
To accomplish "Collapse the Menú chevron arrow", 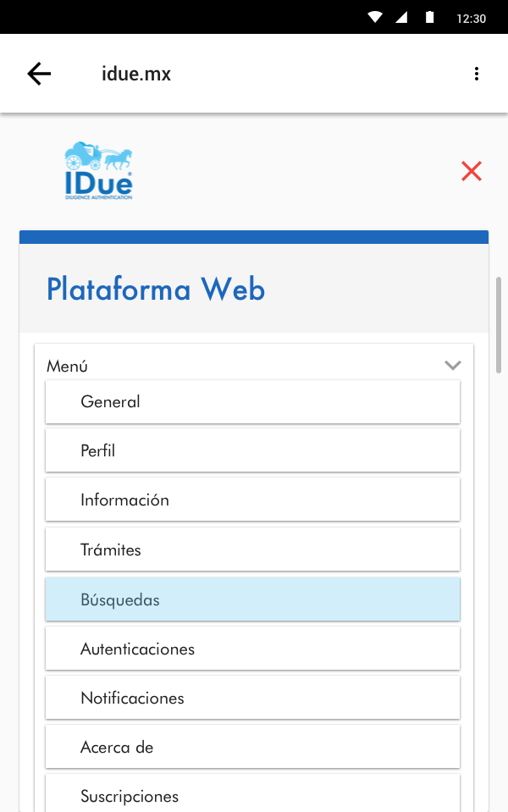I will click(x=453, y=366).
